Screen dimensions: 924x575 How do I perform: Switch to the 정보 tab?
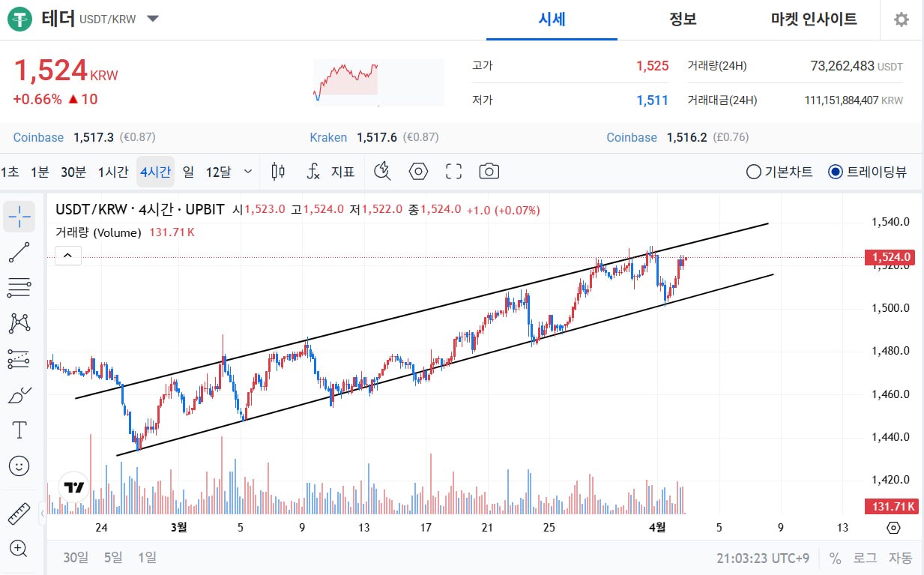(683, 19)
